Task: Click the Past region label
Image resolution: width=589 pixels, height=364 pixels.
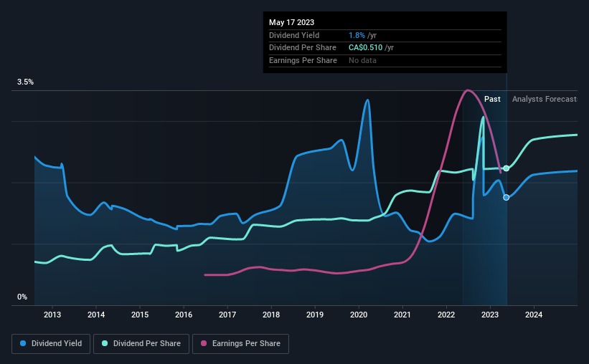Action: (x=492, y=99)
